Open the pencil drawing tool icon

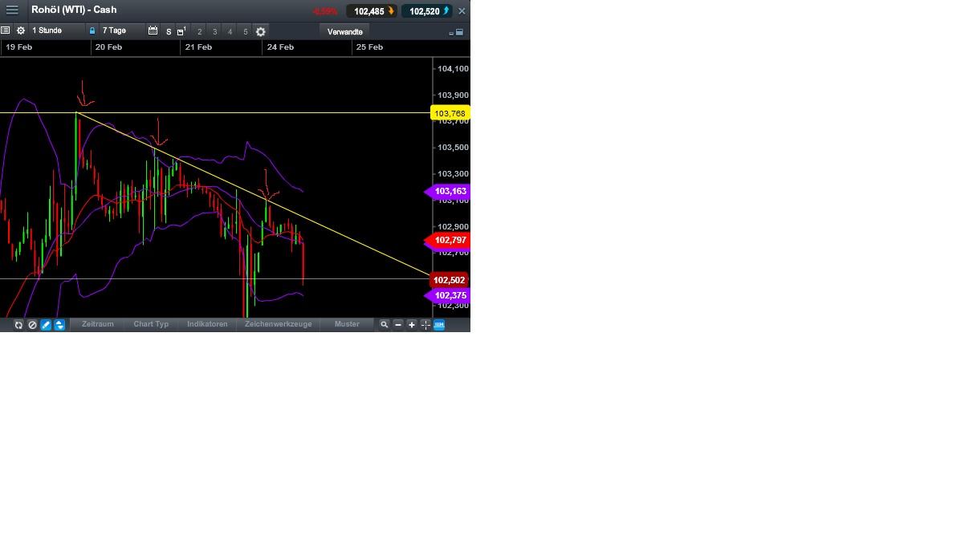pos(46,324)
